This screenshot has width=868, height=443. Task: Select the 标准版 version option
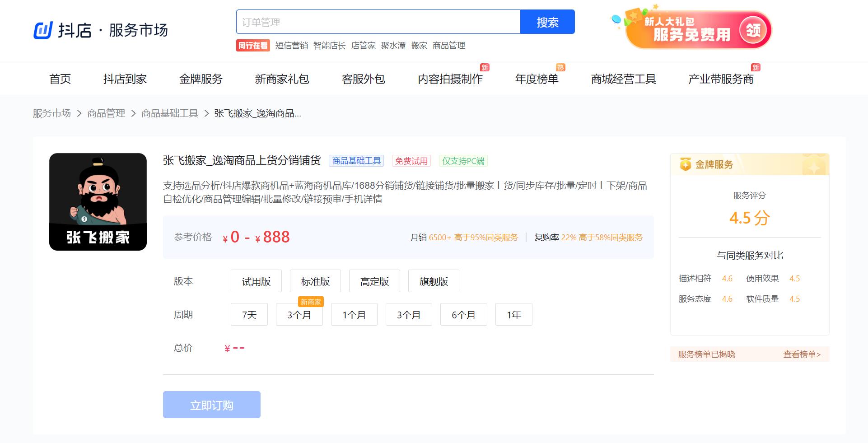(315, 281)
